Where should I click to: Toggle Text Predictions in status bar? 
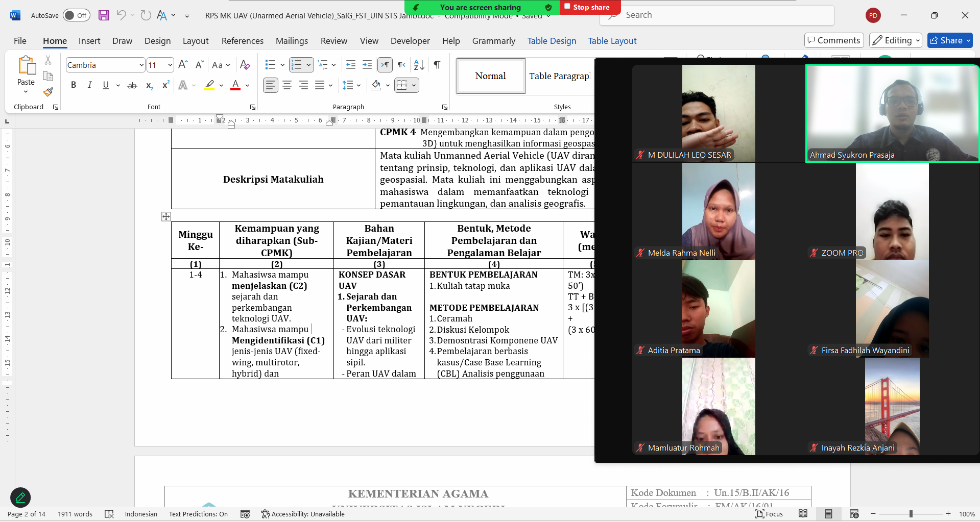tap(198, 514)
